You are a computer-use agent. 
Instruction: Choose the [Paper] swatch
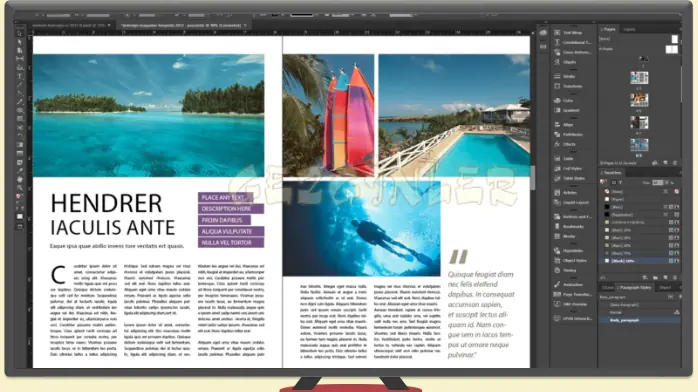pos(640,199)
